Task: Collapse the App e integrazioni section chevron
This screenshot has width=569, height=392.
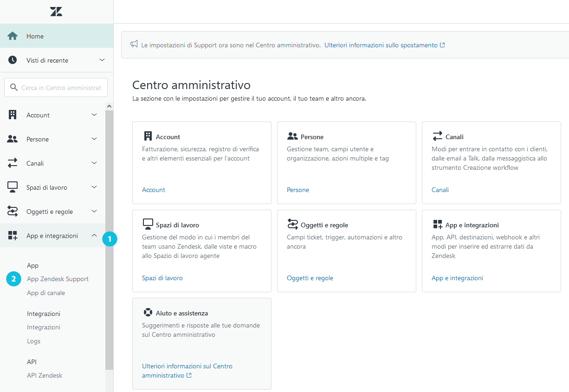Action: (94, 236)
